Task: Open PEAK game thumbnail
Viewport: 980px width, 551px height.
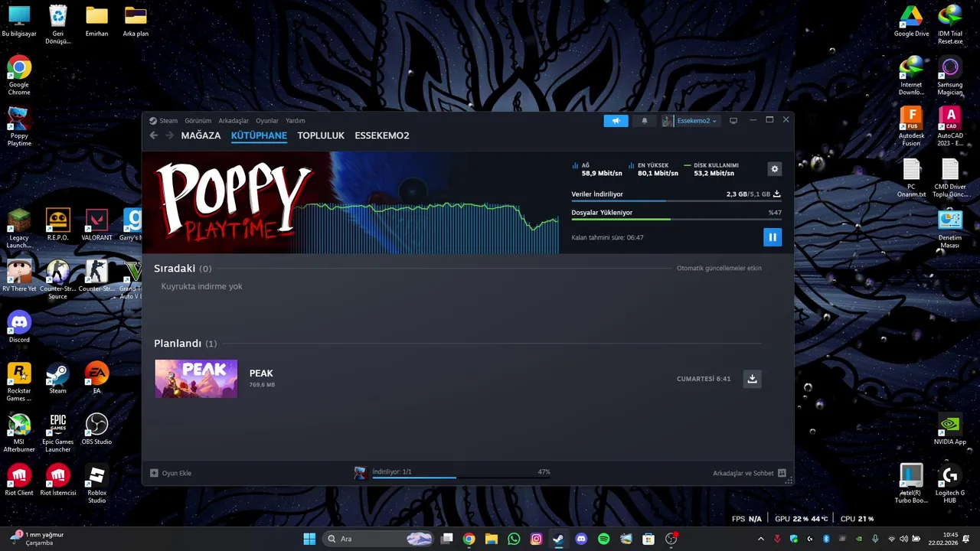Action: (196, 379)
